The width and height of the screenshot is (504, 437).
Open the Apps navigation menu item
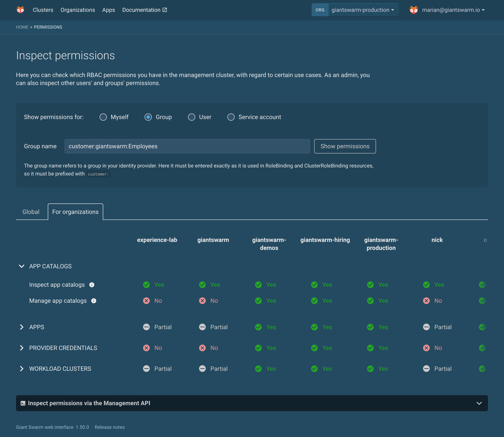click(x=108, y=10)
